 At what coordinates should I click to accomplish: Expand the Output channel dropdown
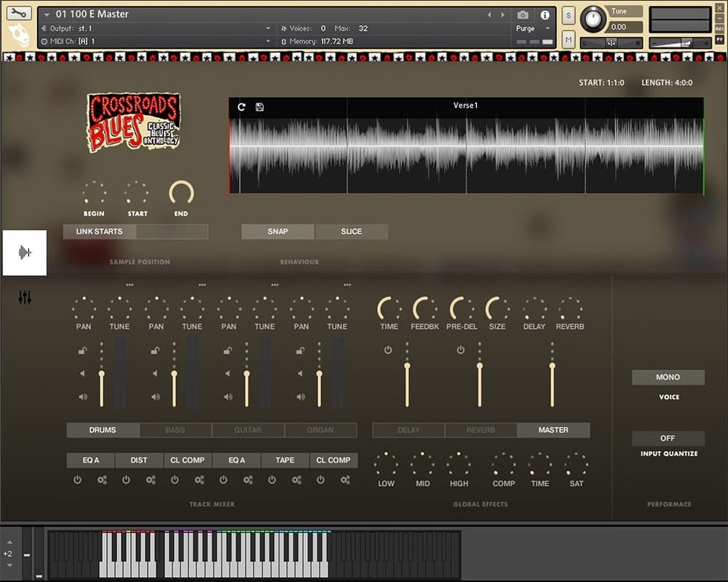(x=268, y=29)
